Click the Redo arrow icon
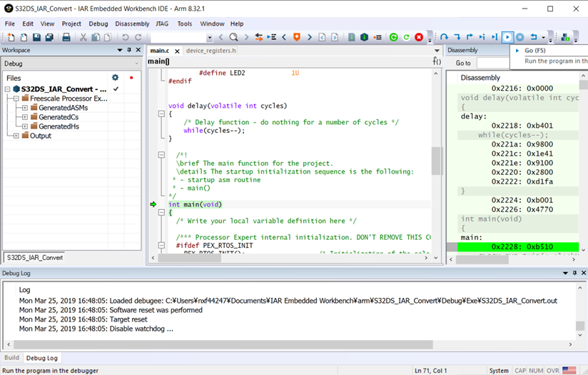588x375 pixels. [138, 37]
